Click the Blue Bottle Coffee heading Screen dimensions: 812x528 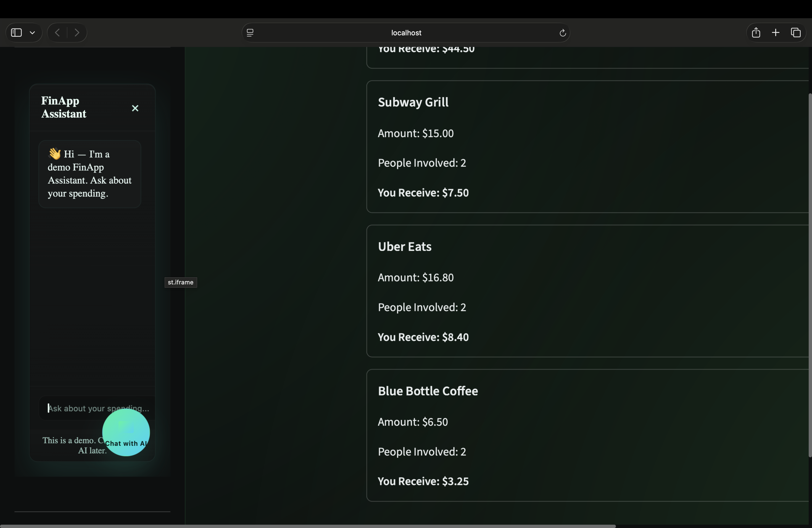(x=428, y=391)
